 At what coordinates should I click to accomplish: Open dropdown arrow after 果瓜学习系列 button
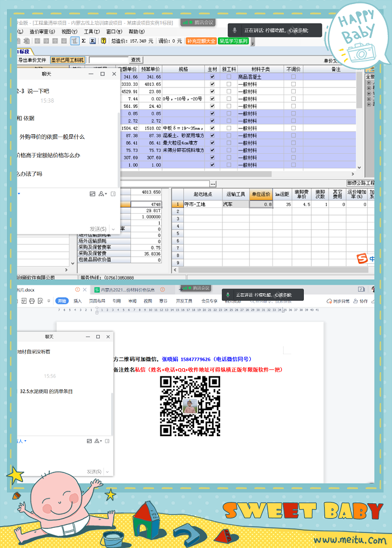[253, 42]
